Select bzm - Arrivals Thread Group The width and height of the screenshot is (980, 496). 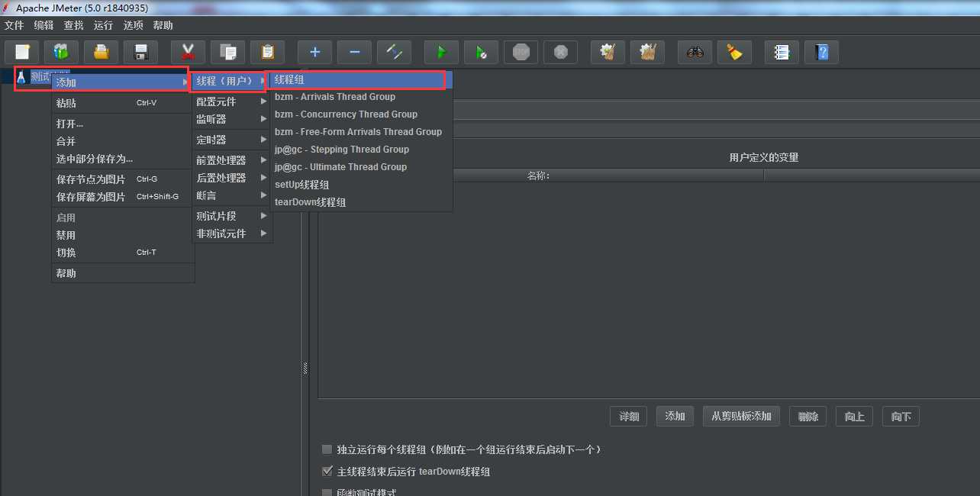point(361,97)
